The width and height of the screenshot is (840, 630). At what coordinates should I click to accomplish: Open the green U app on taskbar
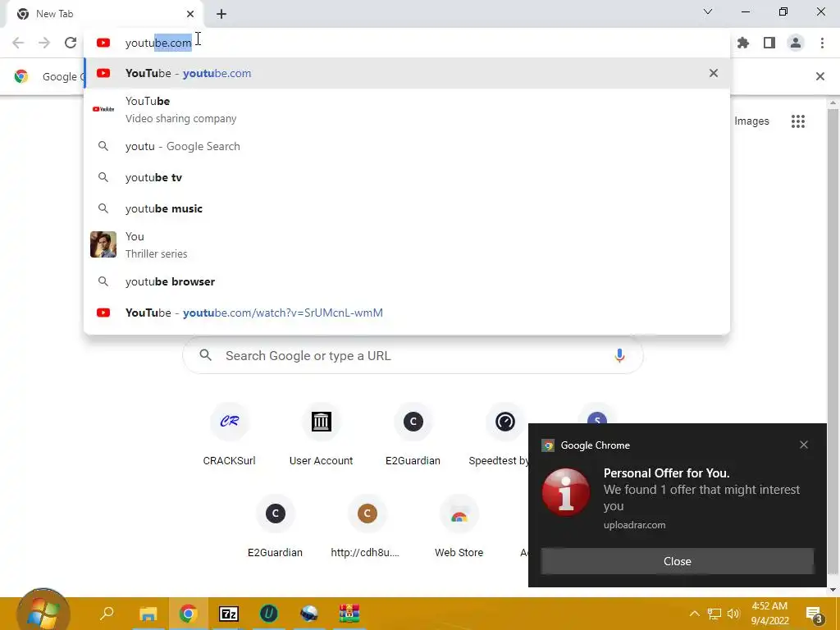(x=268, y=614)
